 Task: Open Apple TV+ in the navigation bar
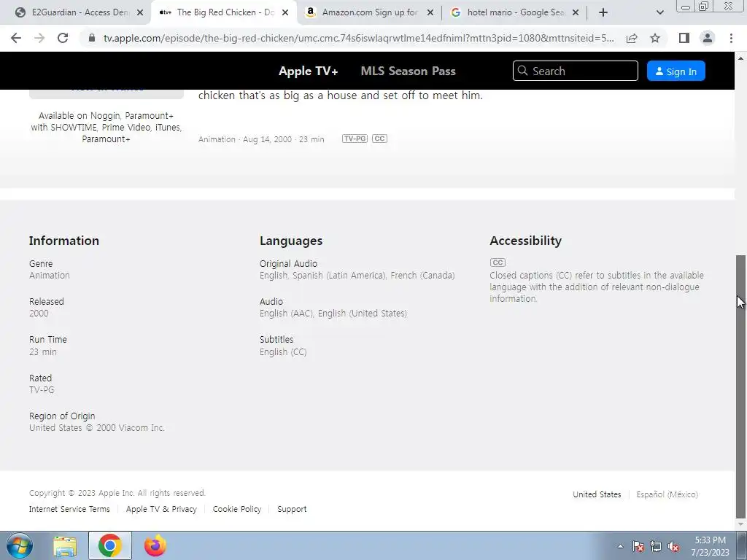click(x=309, y=71)
